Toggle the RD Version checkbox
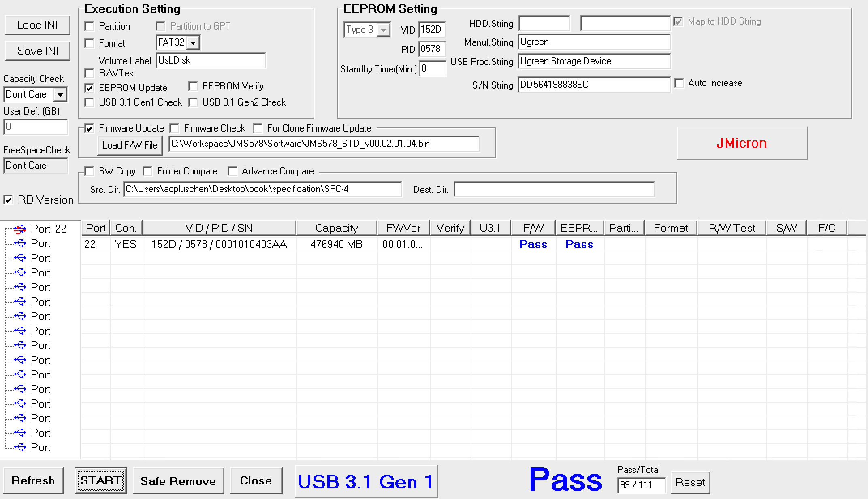The width and height of the screenshot is (868, 499). [x=8, y=200]
